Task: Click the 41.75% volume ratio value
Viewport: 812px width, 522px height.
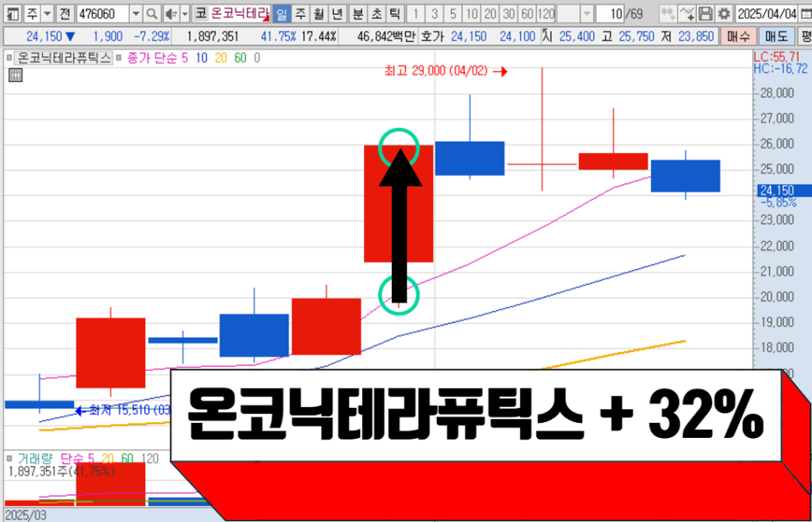Action: click(x=278, y=36)
